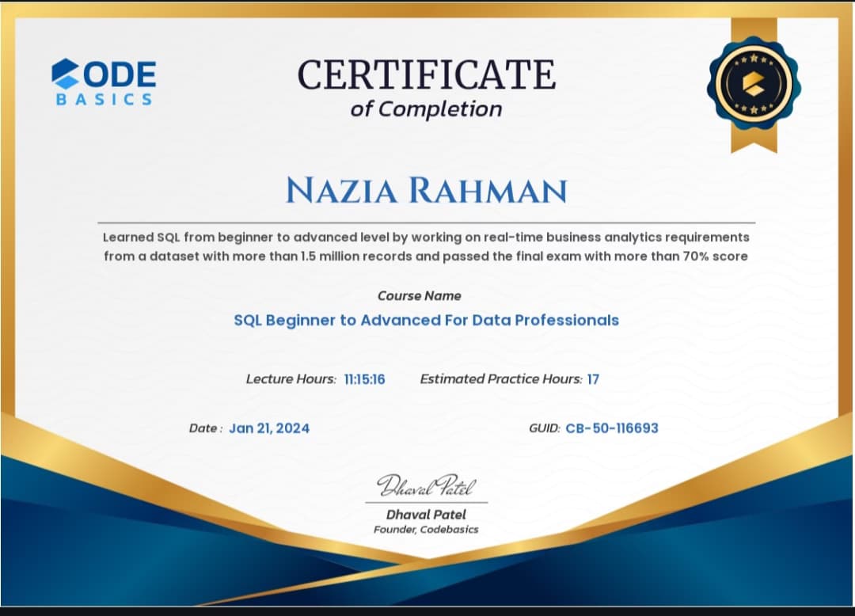The height and width of the screenshot is (616, 855).
Task: Click the name Nazia Rahman
Action: pos(427,190)
